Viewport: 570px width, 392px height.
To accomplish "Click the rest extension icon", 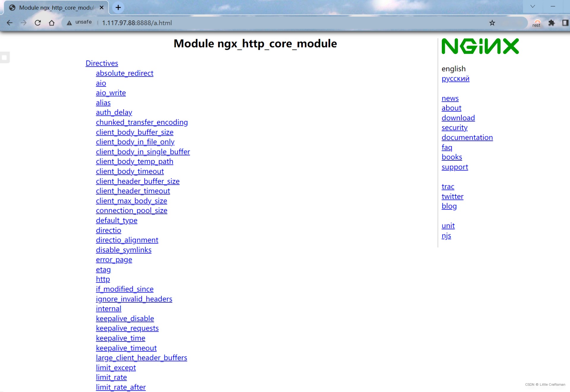I will pyautogui.click(x=537, y=23).
